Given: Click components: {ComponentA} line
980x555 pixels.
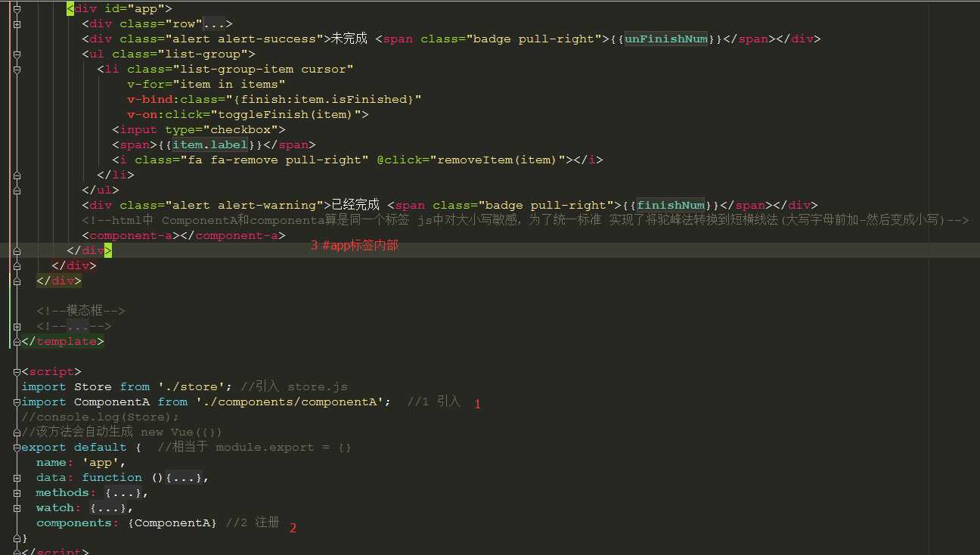Looking at the screenshot, I should point(126,523).
